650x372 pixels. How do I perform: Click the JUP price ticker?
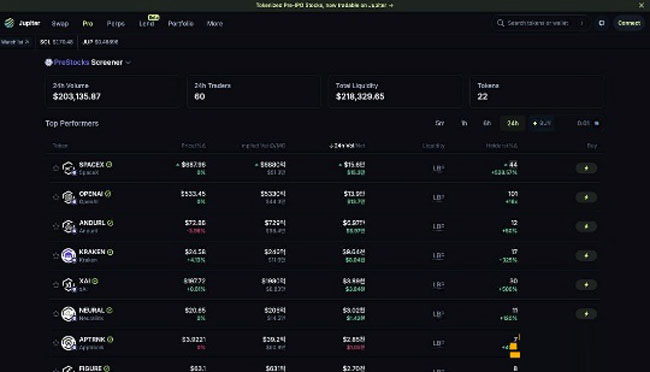pyautogui.click(x=100, y=42)
